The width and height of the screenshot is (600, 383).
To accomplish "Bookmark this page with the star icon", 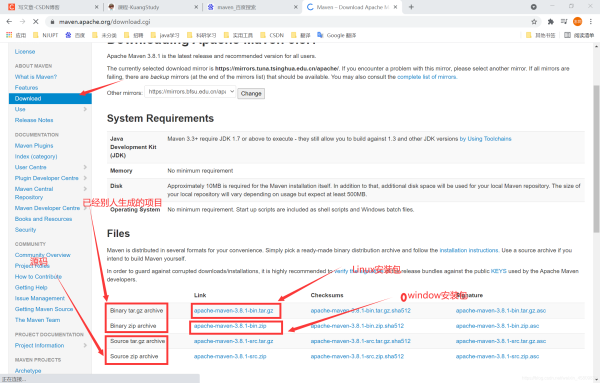I will click(x=534, y=22).
